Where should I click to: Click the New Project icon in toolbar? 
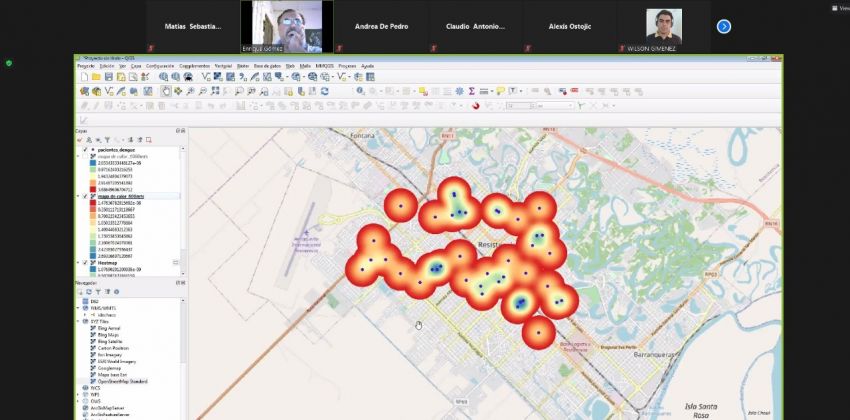click(x=83, y=77)
